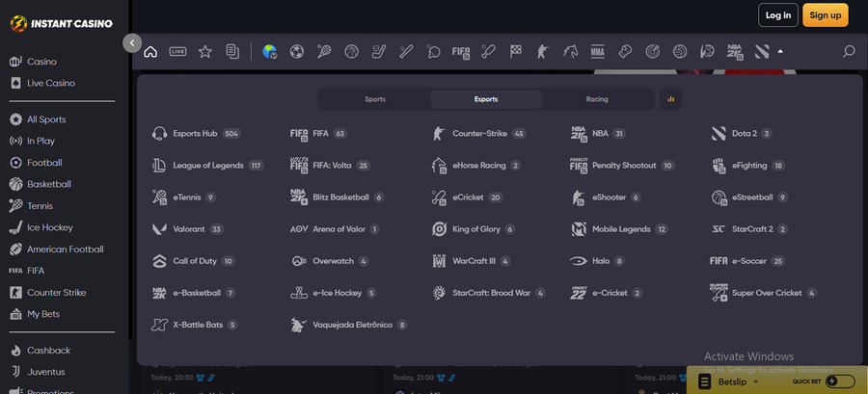
Task: Open Mobile Legends category
Action: click(619, 229)
